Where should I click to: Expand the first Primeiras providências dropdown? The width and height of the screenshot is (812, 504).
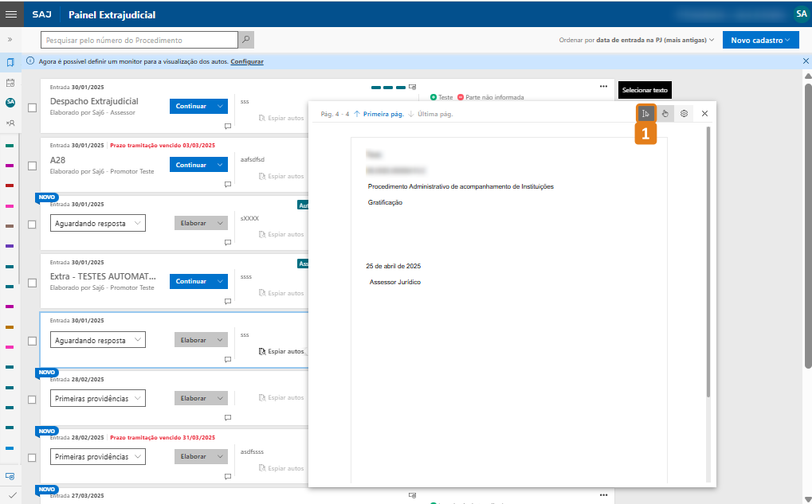[98, 398]
